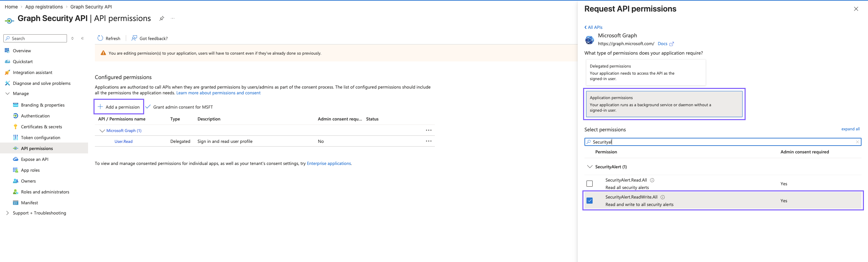Image resolution: width=868 pixels, height=262 pixels.
Task: Click the sidebar expand/collapse sort icon
Action: (72, 38)
